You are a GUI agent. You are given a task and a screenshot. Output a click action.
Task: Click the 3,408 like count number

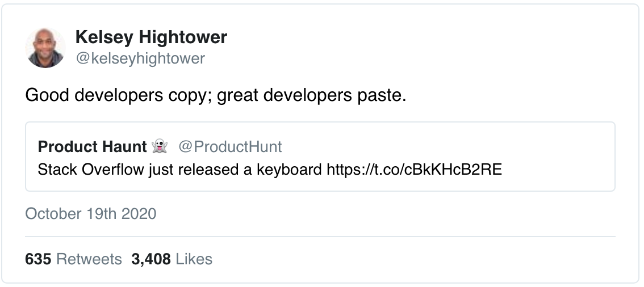tap(150, 259)
